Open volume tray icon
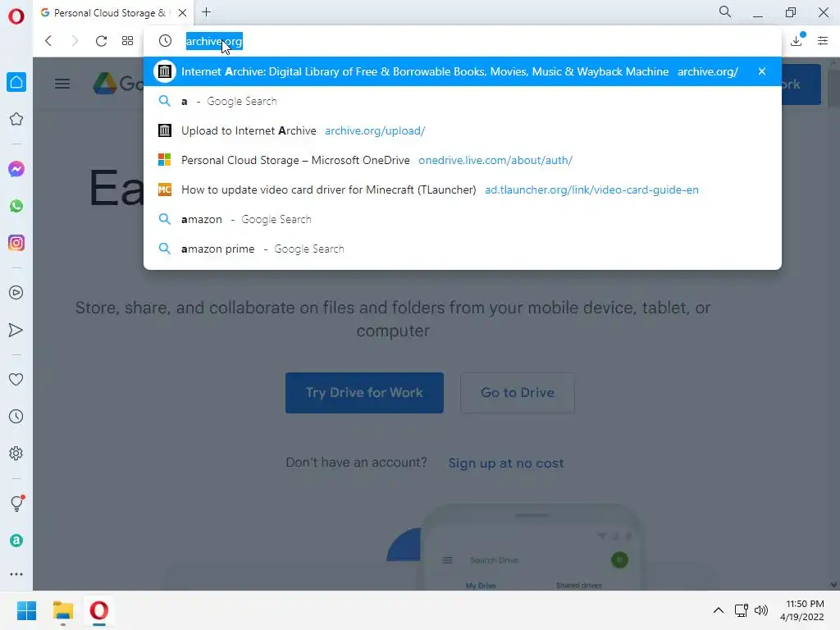The width and height of the screenshot is (840, 630). (760, 610)
